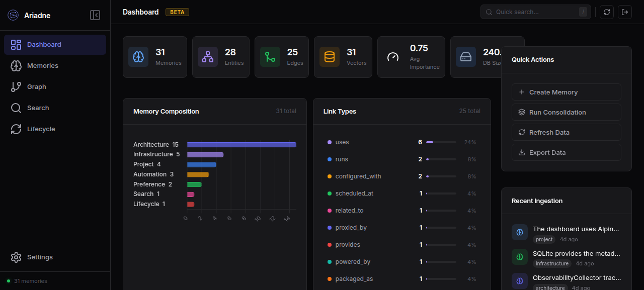Click the Dashboard grid icon
The width and height of the screenshot is (644, 290).
[x=16, y=44]
